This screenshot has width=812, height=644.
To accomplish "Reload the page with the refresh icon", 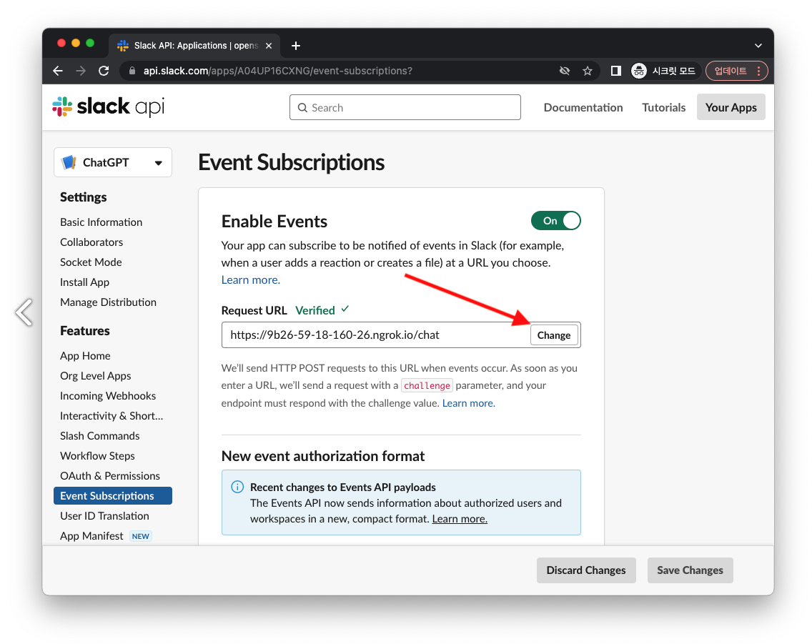I will point(104,71).
